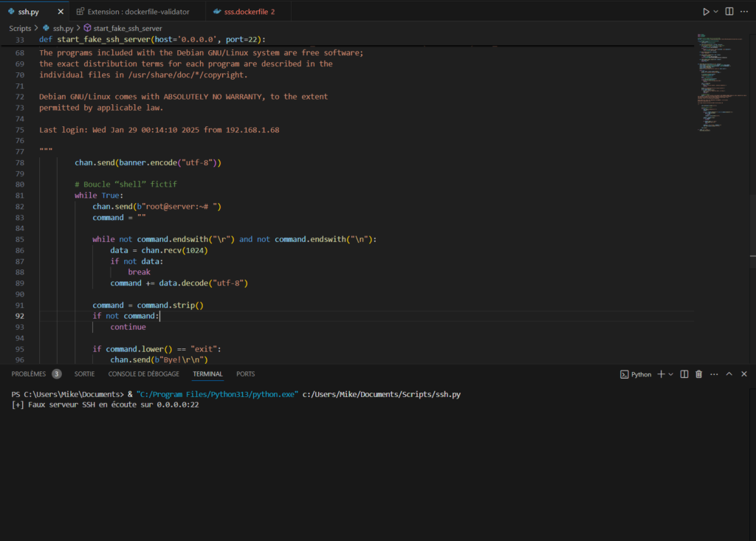Split the editor to the right
Image resolution: width=756 pixels, height=541 pixels.
729,12
